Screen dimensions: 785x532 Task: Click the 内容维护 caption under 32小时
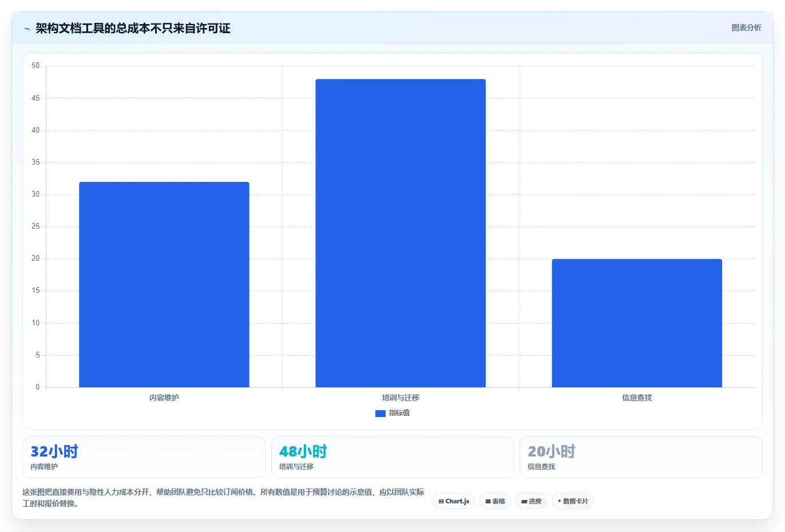click(44, 467)
